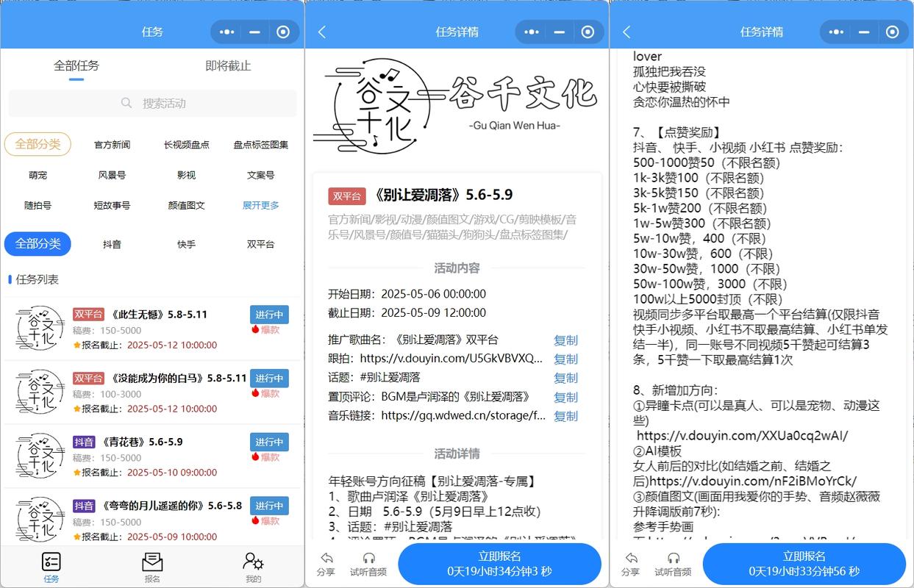Filter by 随拍号 category
The width and height of the screenshot is (914, 588).
(38, 205)
